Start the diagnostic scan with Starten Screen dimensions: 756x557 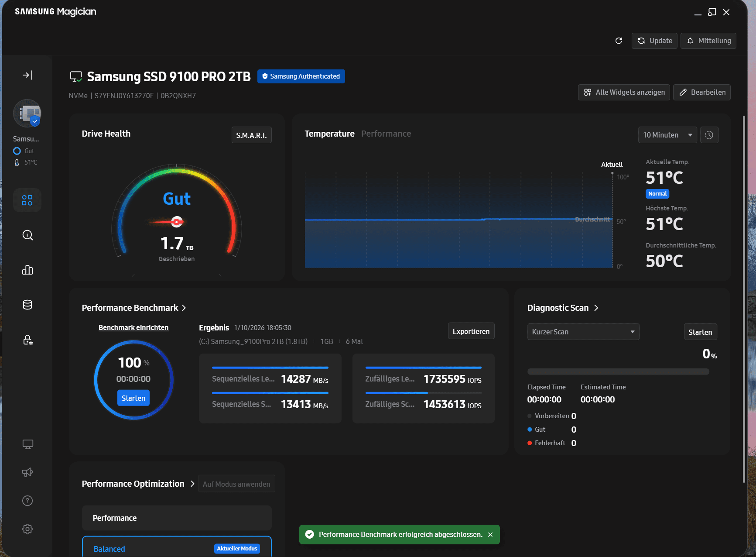[x=700, y=332]
